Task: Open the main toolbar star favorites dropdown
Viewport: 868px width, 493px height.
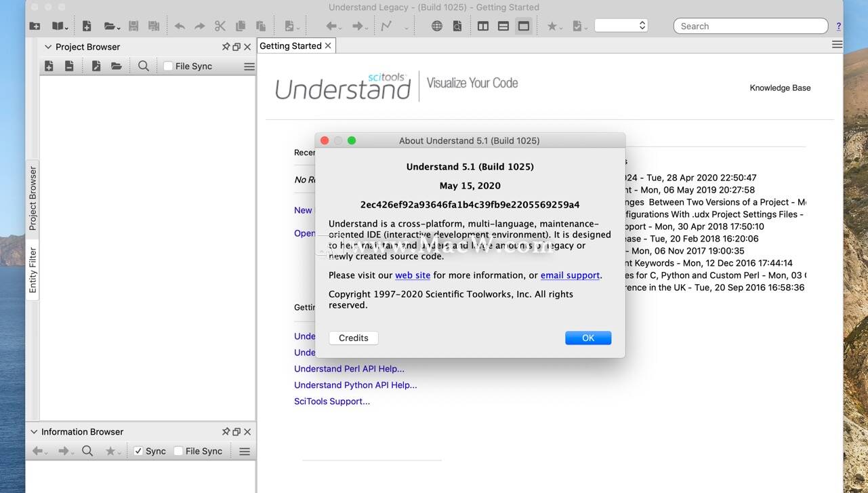Action: [x=554, y=26]
